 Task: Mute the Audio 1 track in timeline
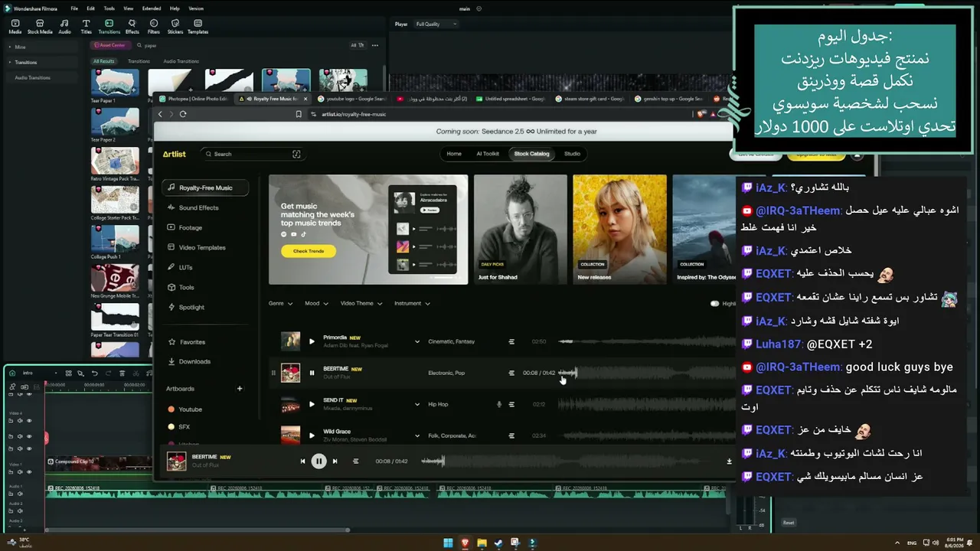pyautogui.click(x=20, y=494)
